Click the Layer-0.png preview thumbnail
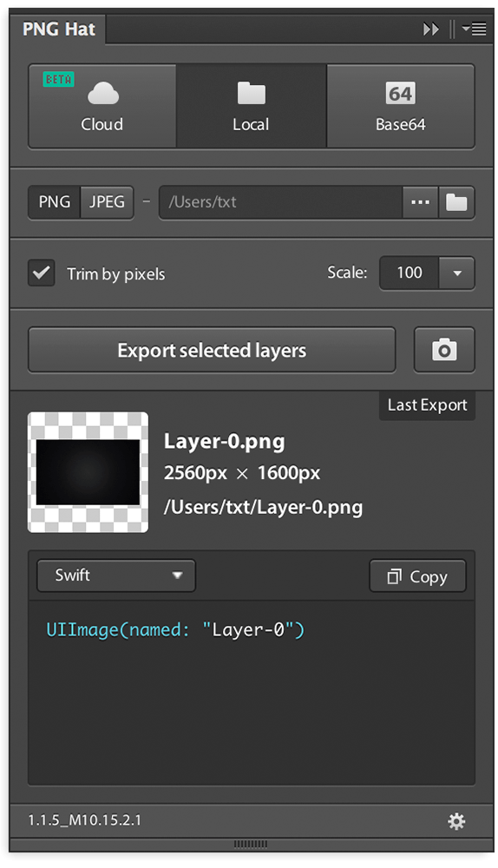The width and height of the screenshot is (498, 868). 88,472
